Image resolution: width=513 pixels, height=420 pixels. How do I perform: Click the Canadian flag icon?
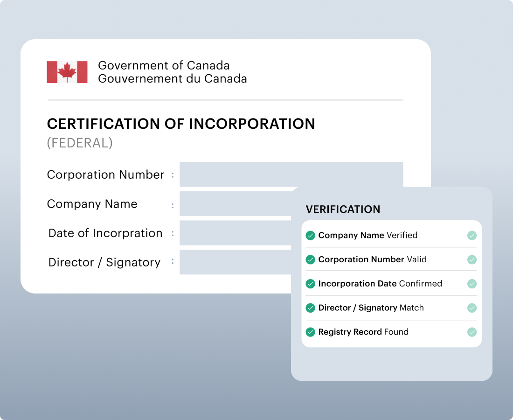coord(67,72)
